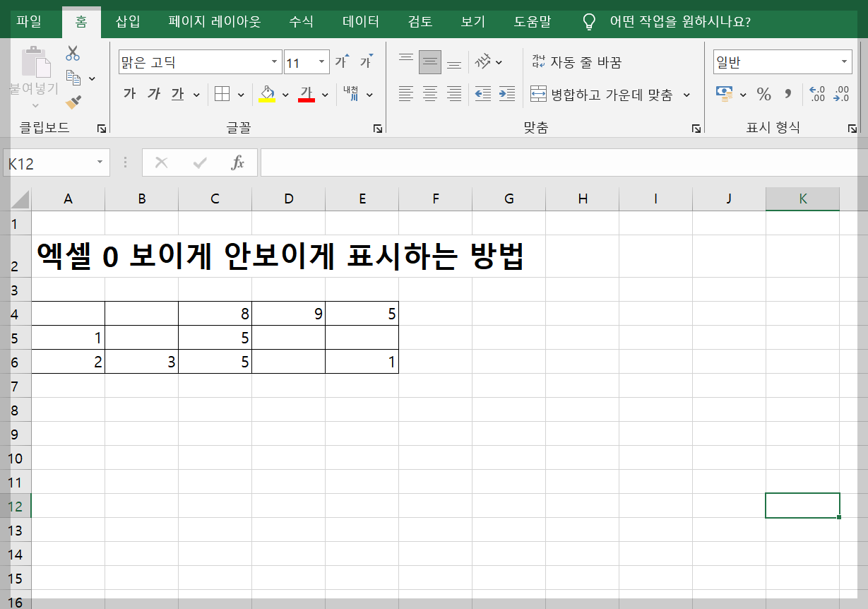Switch to the 데이터 ribbon tab
868x609 pixels.
[x=359, y=22]
